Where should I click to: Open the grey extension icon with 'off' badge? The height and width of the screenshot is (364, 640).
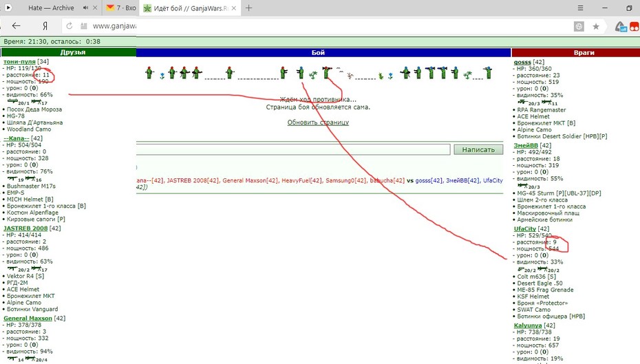621,27
